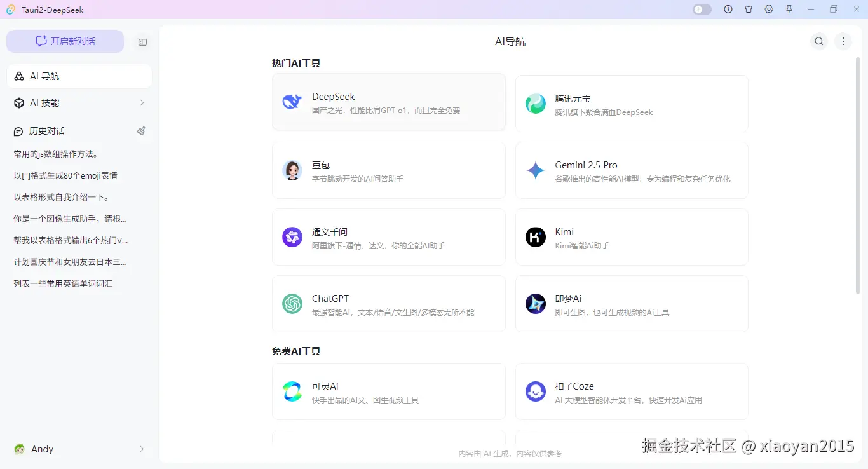Expand the AI 技能 chevron arrow
The width and height of the screenshot is (868, 469).
(142, 103)
